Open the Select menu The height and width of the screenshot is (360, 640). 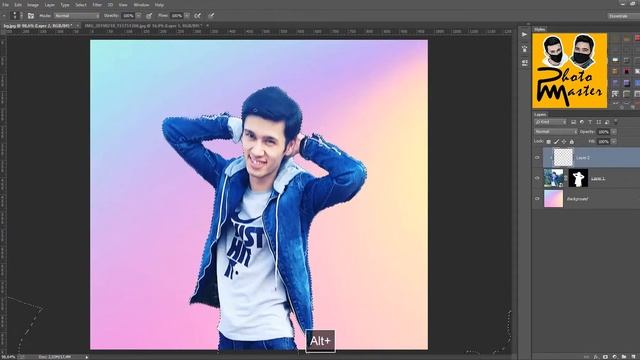[81, 5]
